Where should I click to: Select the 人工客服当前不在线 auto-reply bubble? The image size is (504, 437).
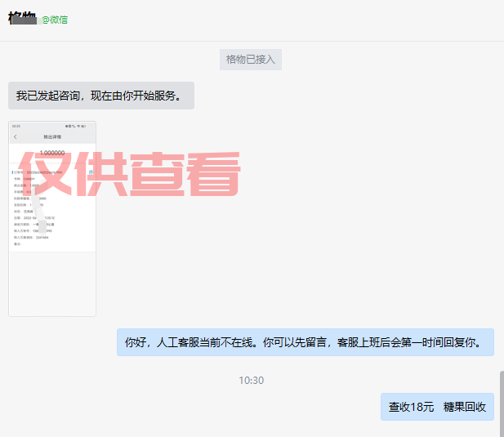click(305, 343)
